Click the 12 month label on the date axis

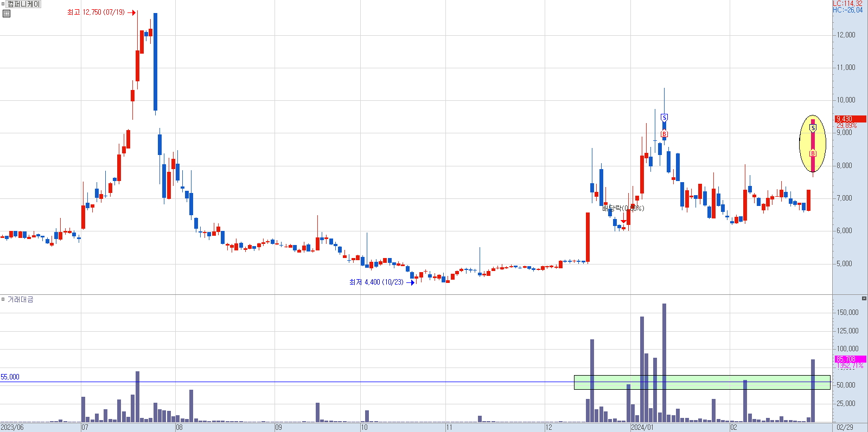click(548, 427)
